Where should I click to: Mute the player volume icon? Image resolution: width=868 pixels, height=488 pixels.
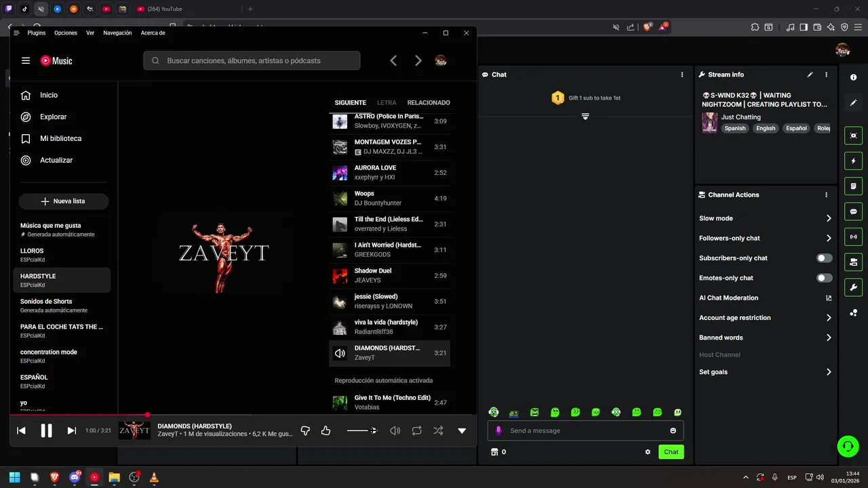click(395, 430)
